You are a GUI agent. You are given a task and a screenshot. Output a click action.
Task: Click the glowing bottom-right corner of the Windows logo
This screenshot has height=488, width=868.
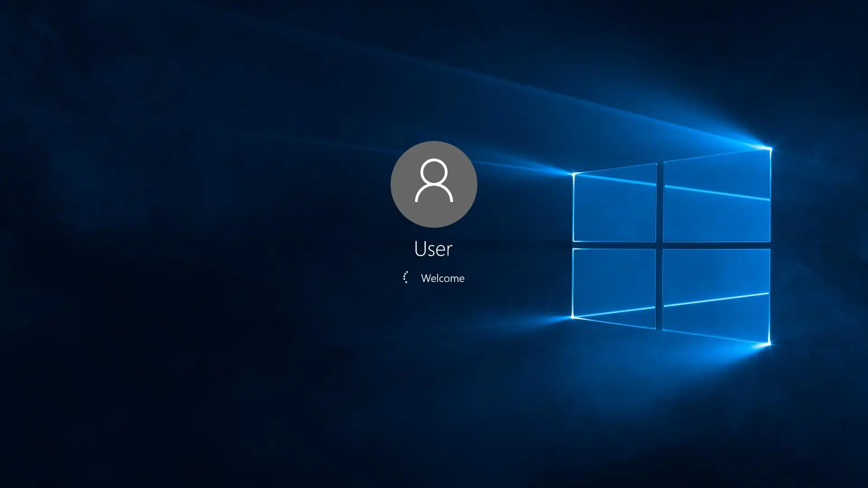coord(769,344)
